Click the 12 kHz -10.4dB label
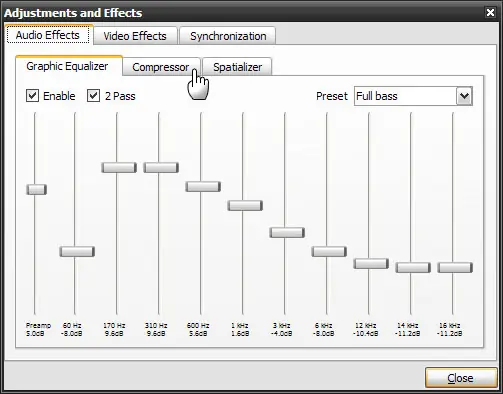 [x=366, y=329]
